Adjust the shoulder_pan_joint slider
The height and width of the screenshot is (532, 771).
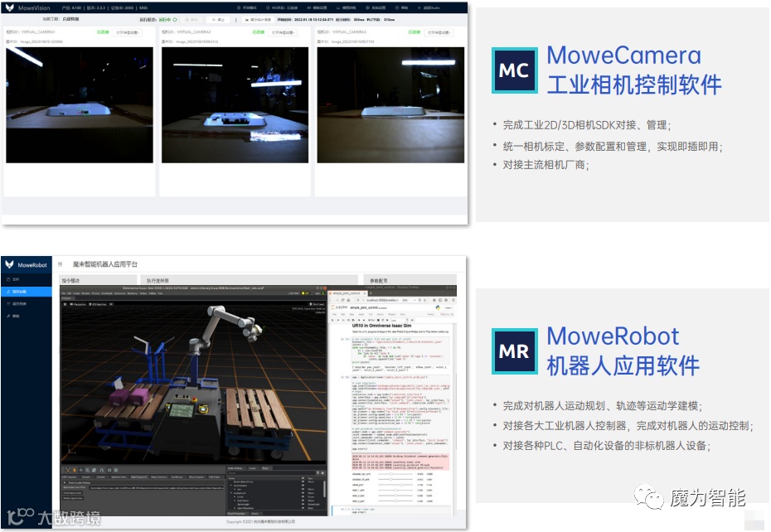click(x=395, y=474)
